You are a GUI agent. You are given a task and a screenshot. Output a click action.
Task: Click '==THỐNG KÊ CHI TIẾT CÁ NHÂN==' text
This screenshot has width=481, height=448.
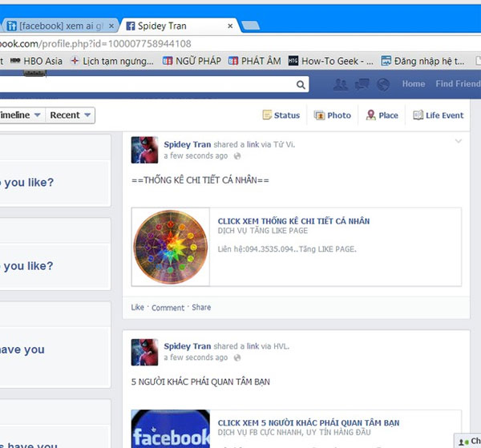[x=200, y=180]
